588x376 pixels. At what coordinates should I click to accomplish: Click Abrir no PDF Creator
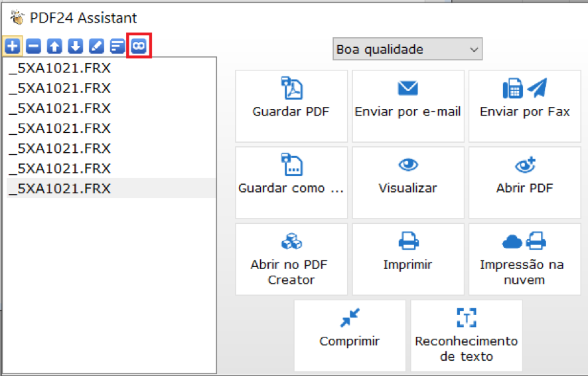pyautogui.click(x=291, y=259)
